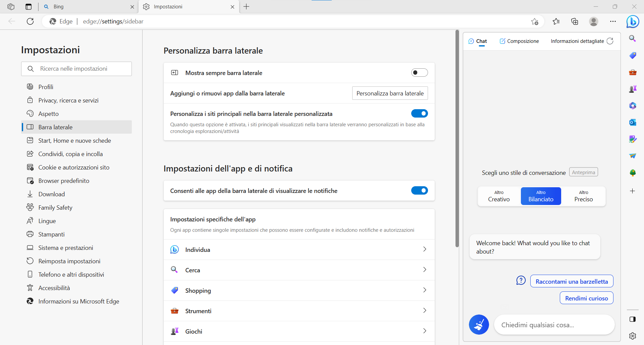The height and width of the screenshot is (345, 644).
Task: Enable Mostra sempre barra laterale toggle
Action: 419,73
